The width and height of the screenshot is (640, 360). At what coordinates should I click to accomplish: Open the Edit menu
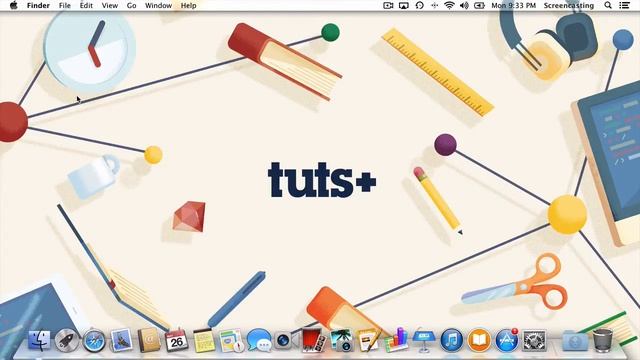86,6
